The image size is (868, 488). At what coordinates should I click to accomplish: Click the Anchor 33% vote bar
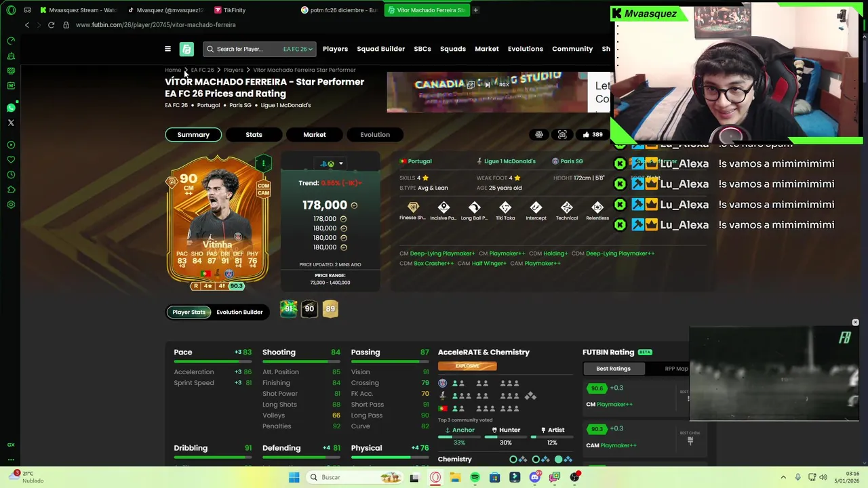tap(459, 437)
